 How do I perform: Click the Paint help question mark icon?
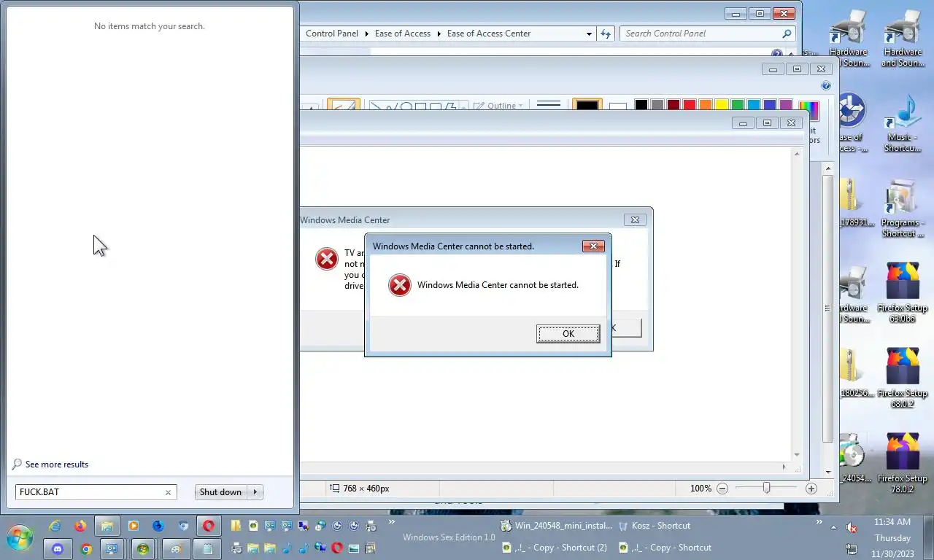(826, 85)
